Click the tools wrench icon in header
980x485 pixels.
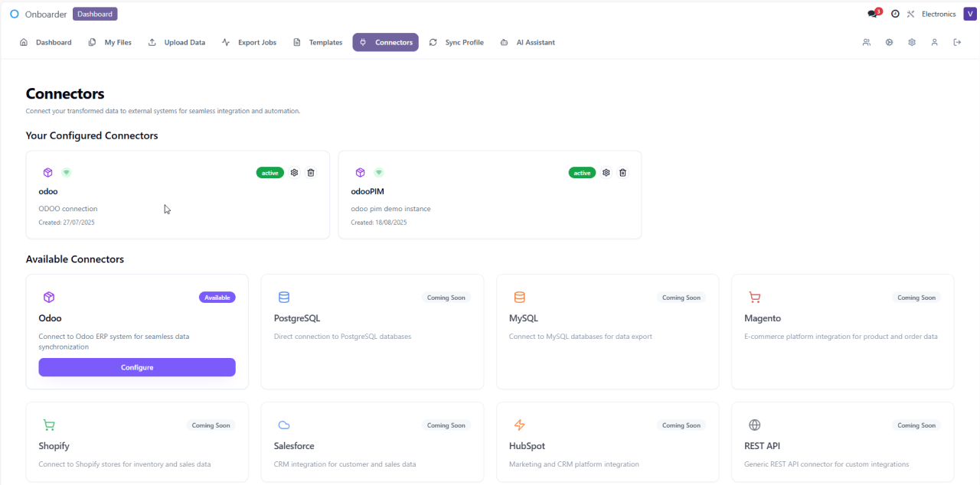pos(911,14)
